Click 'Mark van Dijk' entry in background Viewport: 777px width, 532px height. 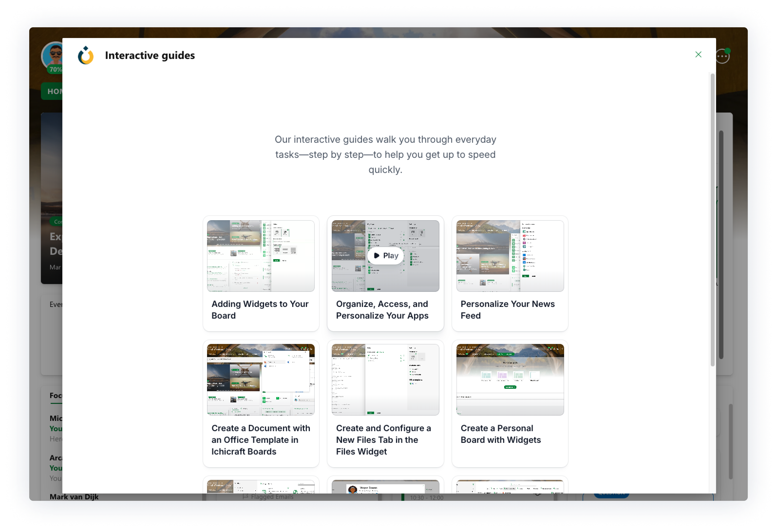point(74,496)
